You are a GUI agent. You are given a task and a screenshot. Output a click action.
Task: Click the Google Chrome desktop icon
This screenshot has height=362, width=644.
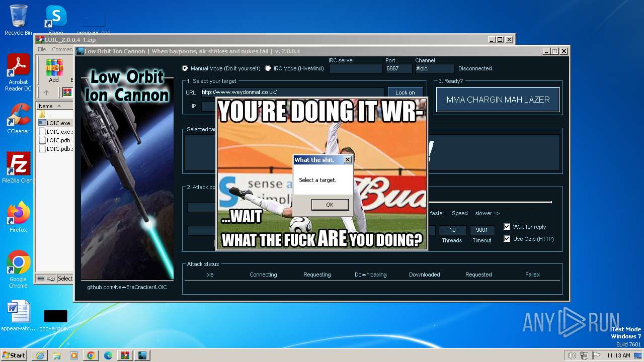18,269
